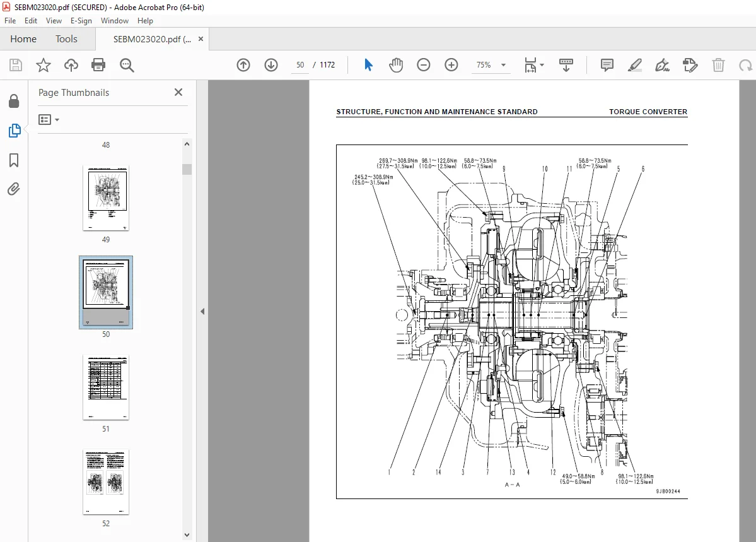This screenshot has height=542, width=756.
Task: Click the TORQUE CONVERTER heading text
Action: 648,112
